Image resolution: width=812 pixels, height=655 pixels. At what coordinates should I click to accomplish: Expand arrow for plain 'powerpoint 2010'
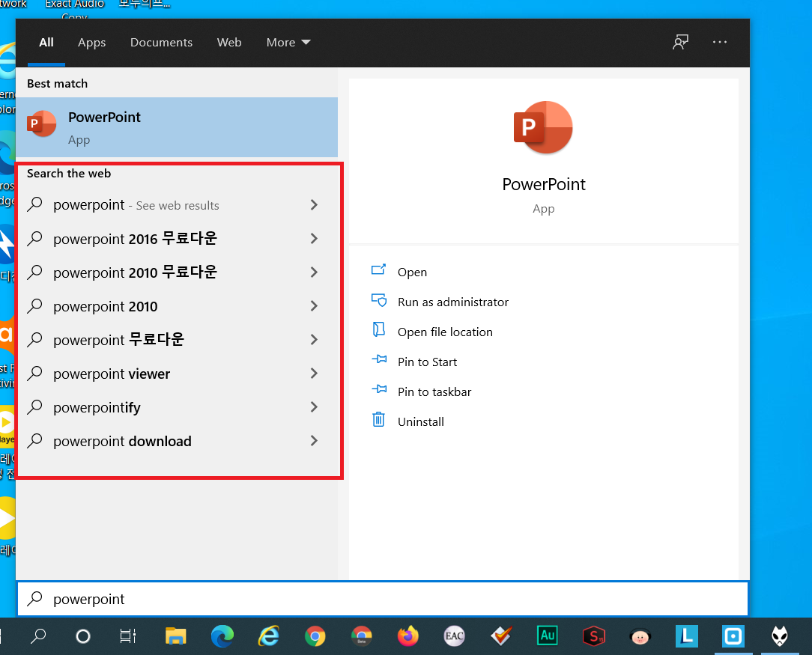[314, 305]
